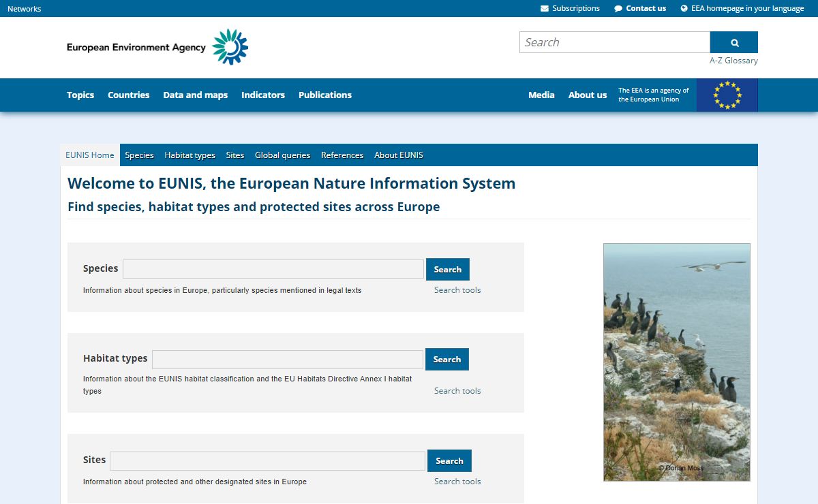Screen dimensions: 818x504
Task: Click the European Union flag emblem
Action: point(727,95)
